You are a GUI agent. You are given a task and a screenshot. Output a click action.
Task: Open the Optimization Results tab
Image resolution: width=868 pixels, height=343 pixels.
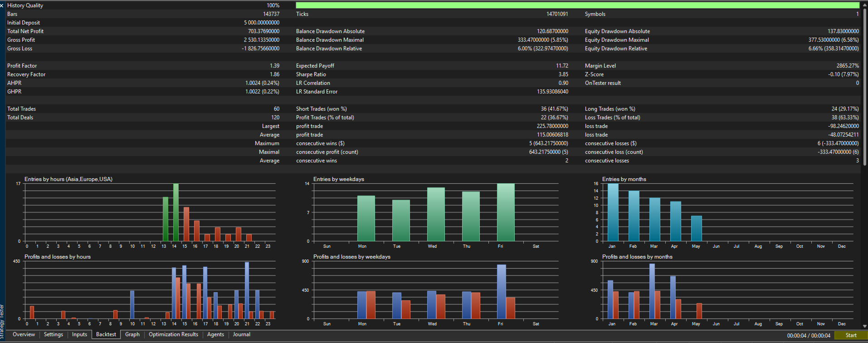(x=173, y=334)
